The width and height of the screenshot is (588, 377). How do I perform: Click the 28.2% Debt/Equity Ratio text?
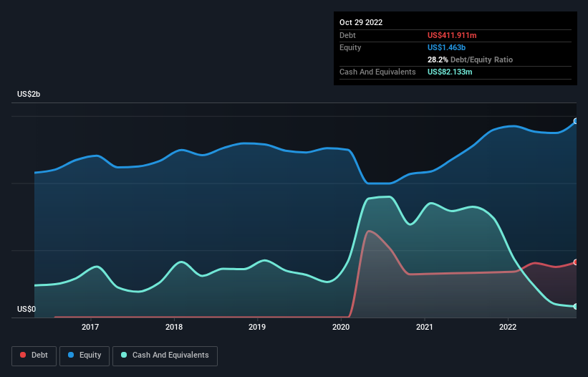[x=470, y=59]
